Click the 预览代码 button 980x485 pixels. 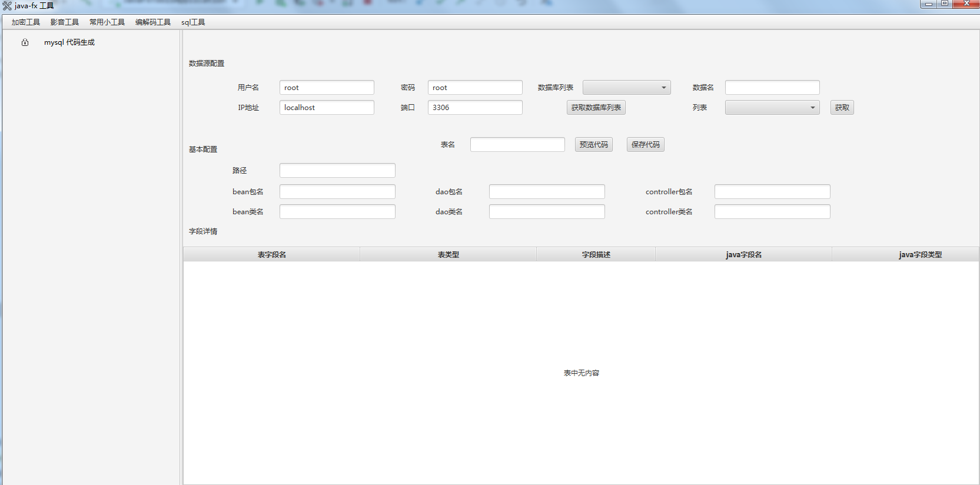pyautogui.click(x=593, y=145)
